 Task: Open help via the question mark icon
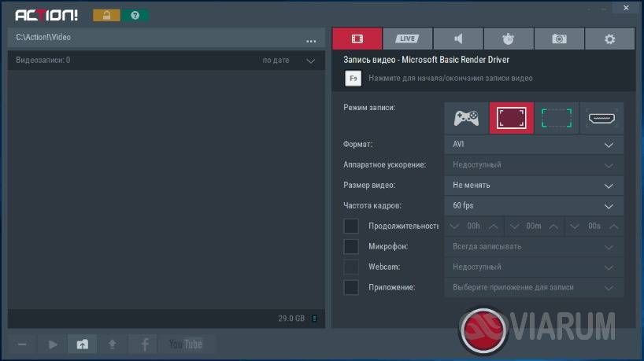coord(135,16)
